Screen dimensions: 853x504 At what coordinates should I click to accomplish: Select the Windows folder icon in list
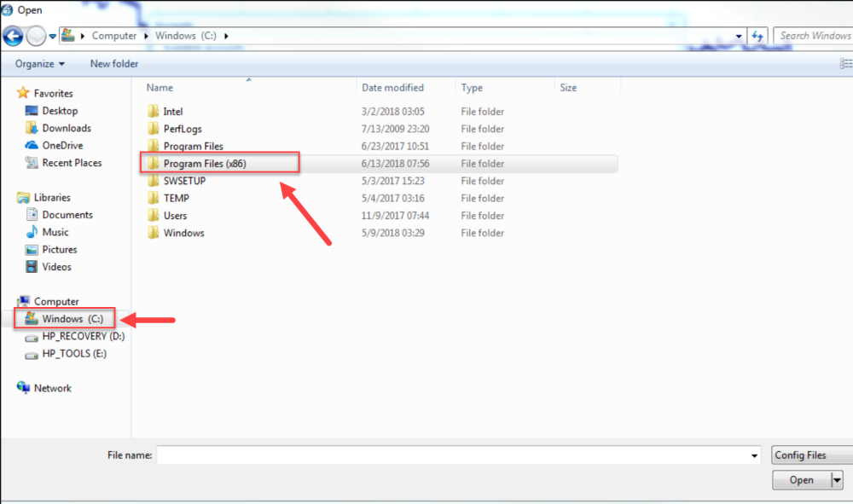(154, 233)
